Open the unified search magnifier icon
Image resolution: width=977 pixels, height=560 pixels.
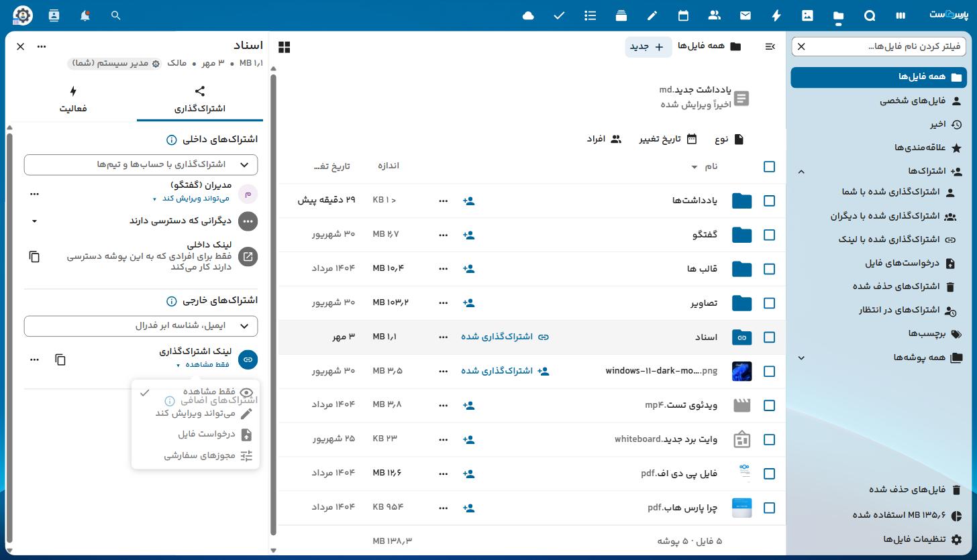click(x=115, y=15)
